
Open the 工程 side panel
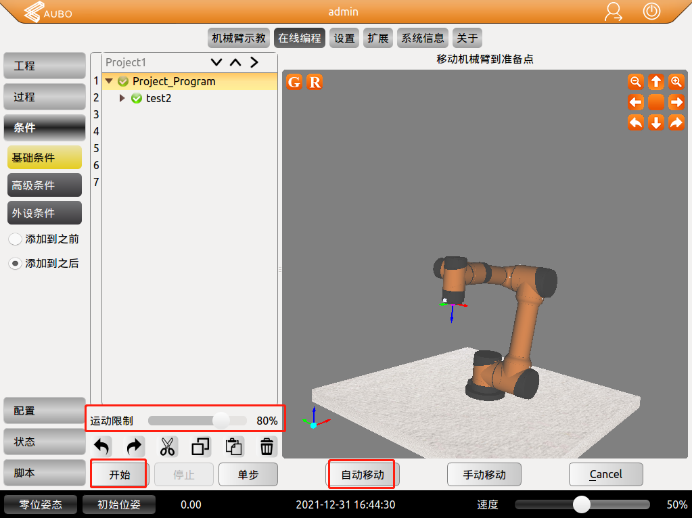pos(45,66)
